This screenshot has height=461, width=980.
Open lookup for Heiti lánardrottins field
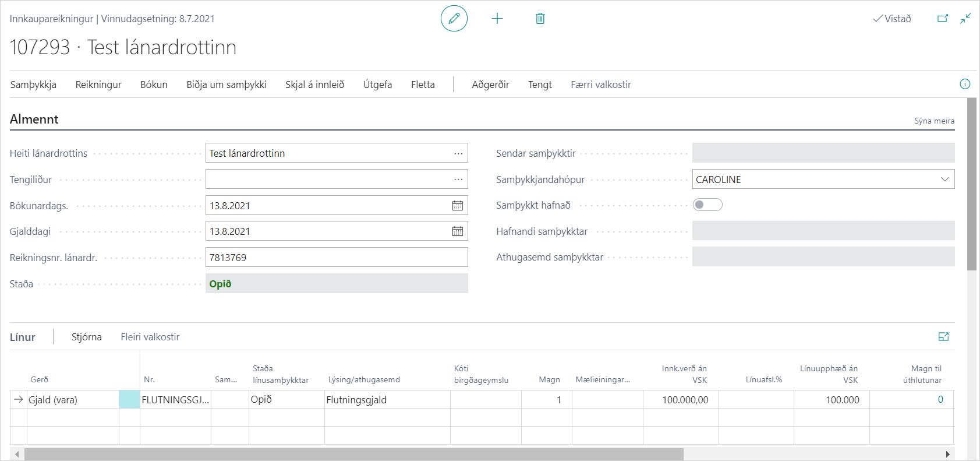click(458, 153)
